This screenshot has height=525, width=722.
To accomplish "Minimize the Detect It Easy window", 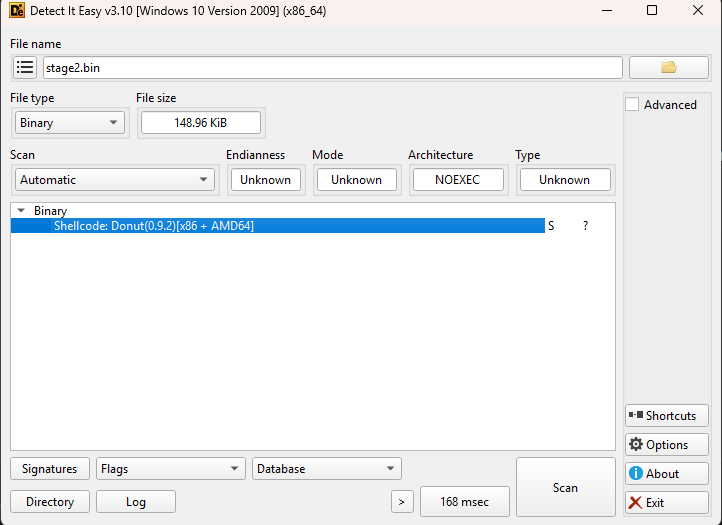I will tap(607, 10).
